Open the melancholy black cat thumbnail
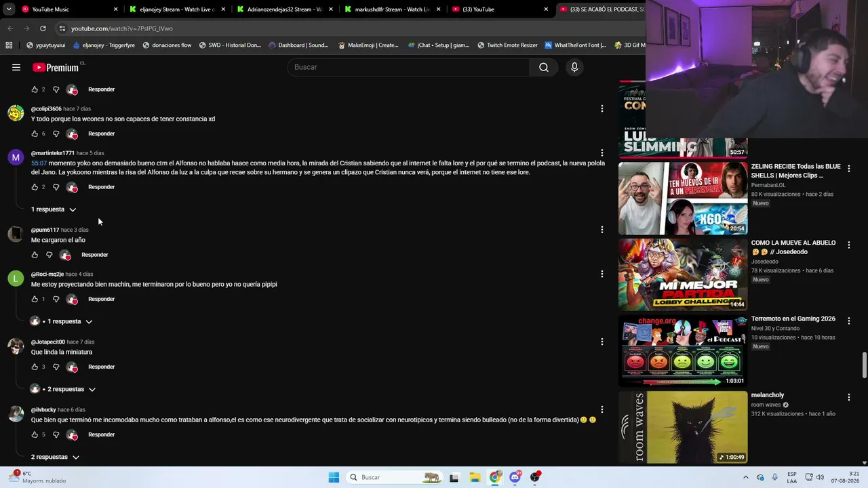The width and height of the screenshot is (868, 488). tap(683, 427)
